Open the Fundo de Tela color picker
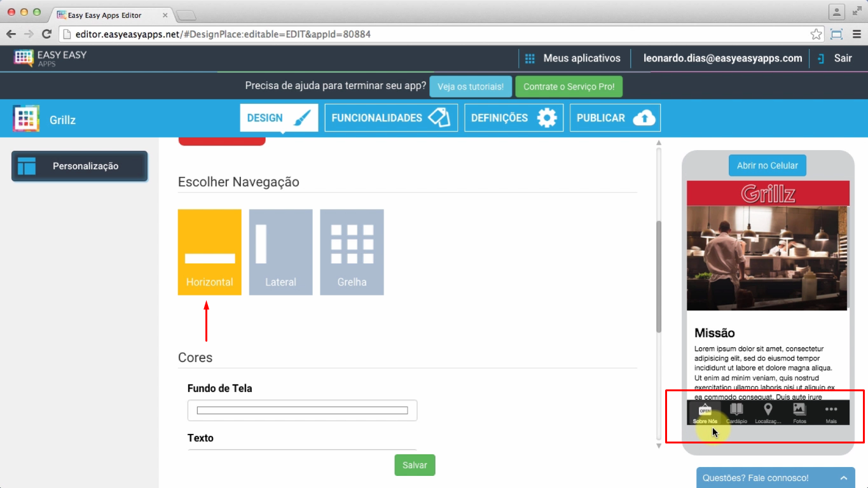This screenshot has width=868, height=488. [x=302, y=410]
